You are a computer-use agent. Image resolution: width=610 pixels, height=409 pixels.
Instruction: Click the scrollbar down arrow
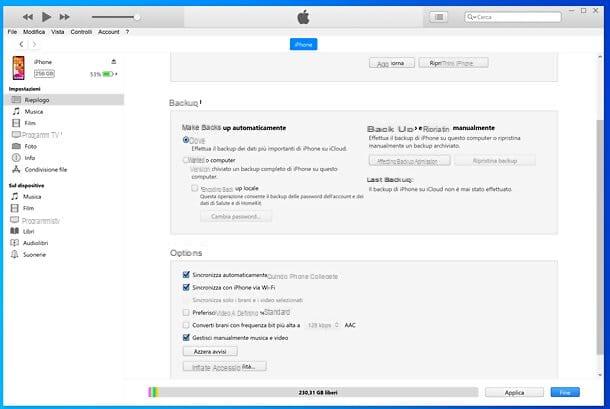(599, 375)
